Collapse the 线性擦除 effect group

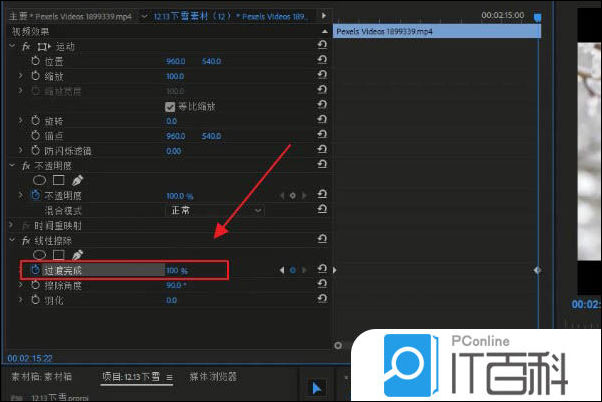[x=12, y=240]
